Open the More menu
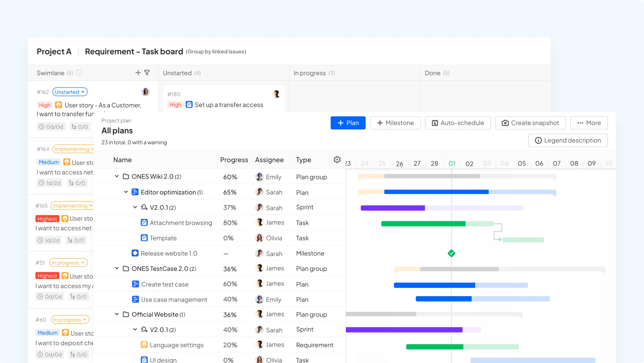This screenshot has height=363, width=644. (589, 123)
